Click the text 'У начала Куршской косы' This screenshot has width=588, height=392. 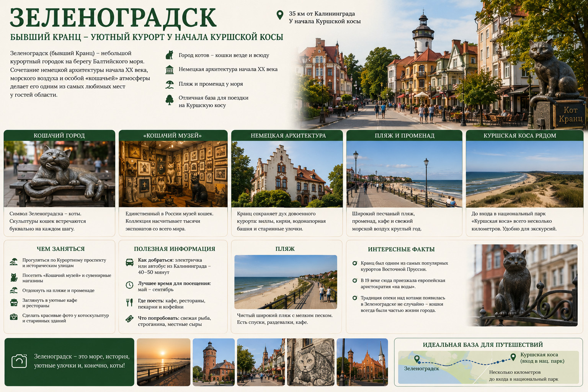point(325,21)
